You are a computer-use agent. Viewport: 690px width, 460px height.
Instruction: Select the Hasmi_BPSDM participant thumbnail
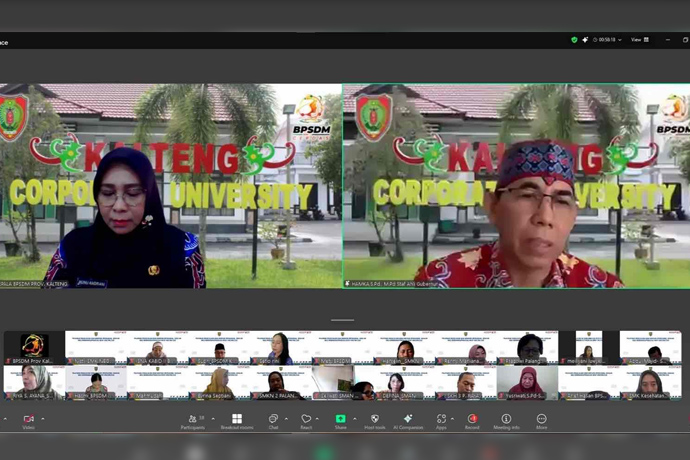[96, 383]
